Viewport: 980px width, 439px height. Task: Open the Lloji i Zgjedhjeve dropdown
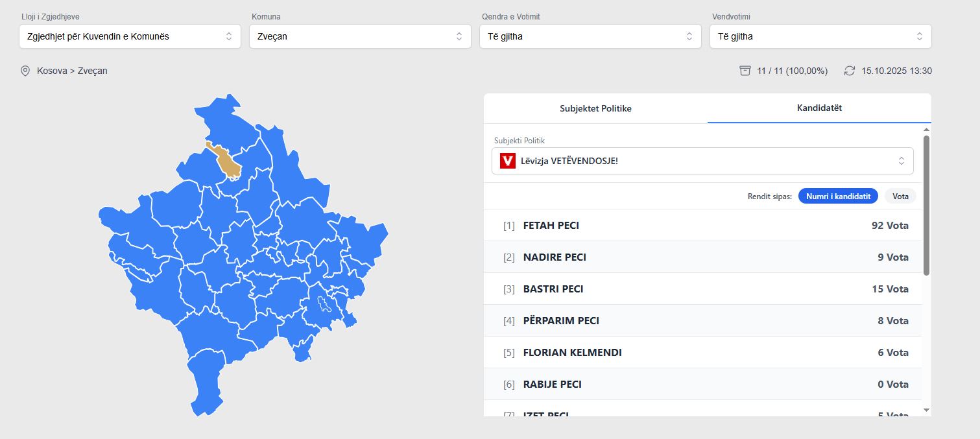click(x=130, y=36)
